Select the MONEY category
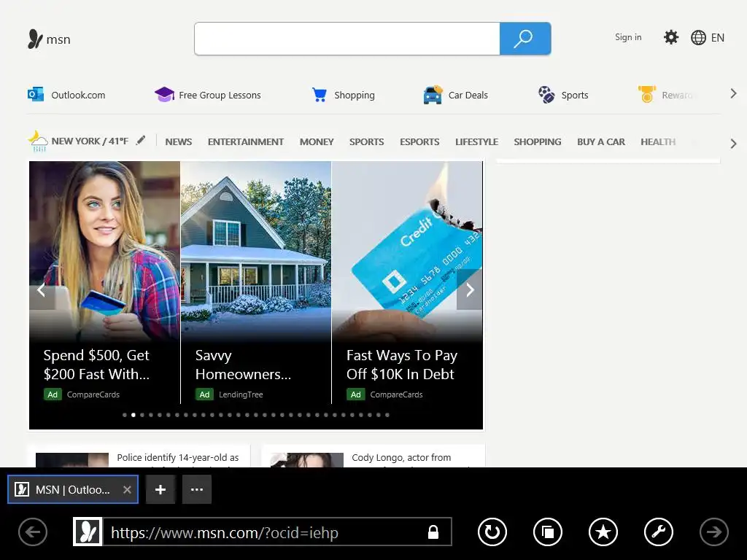Image resolution: width=747 pixels, height=560 pixels. pos(317,142)
